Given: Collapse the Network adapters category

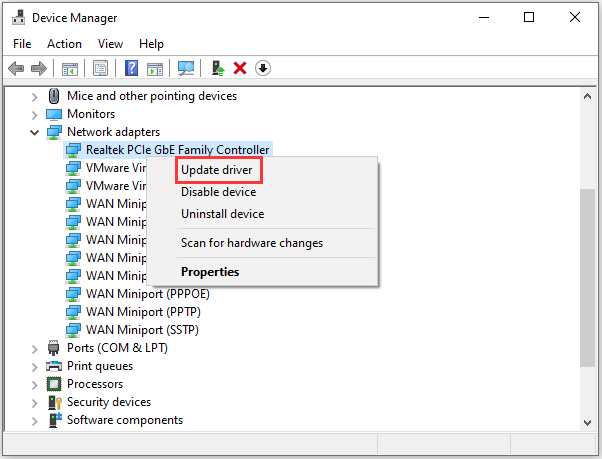Looking at the screenshot, I should (35, 132).
